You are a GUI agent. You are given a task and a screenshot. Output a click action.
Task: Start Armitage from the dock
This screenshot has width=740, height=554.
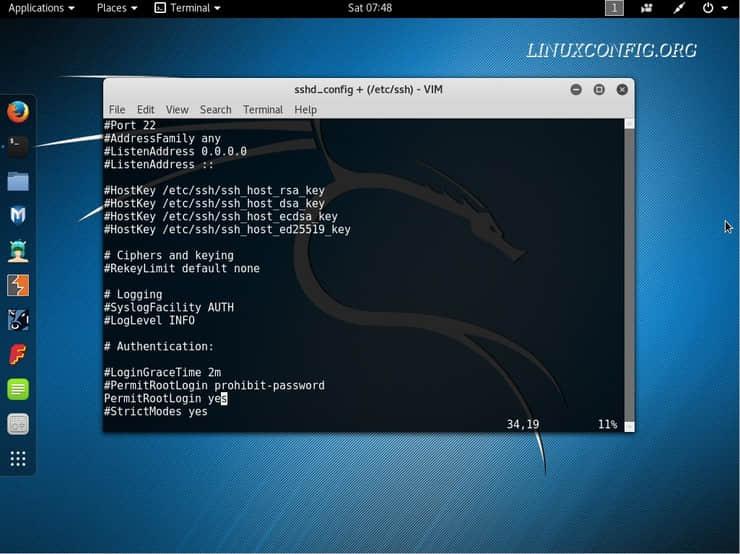pyautogui.click(x=17, y=251)
